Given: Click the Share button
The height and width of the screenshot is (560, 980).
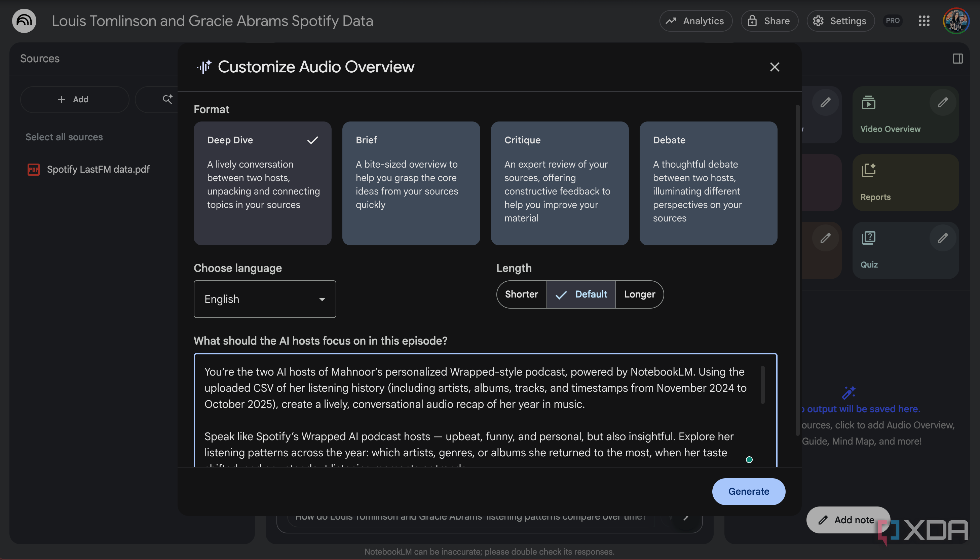Looking at the screenshot, I should pyautogui.click(x=769, y=21).
